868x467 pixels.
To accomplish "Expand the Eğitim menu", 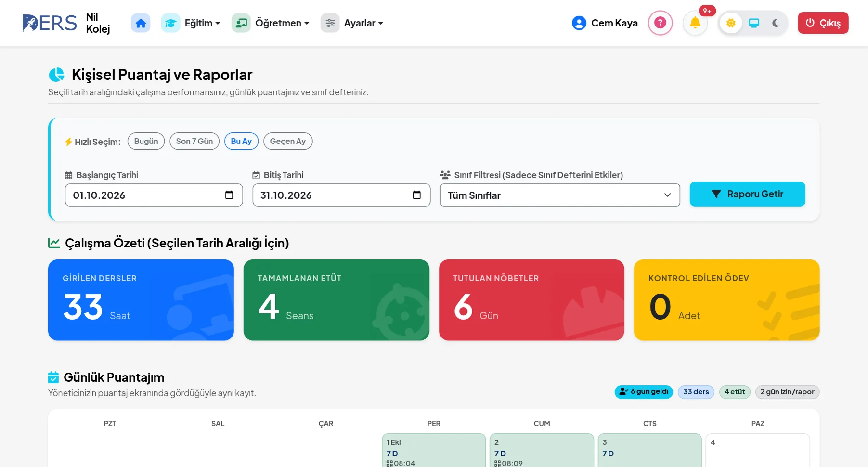I will coord(202,23).
